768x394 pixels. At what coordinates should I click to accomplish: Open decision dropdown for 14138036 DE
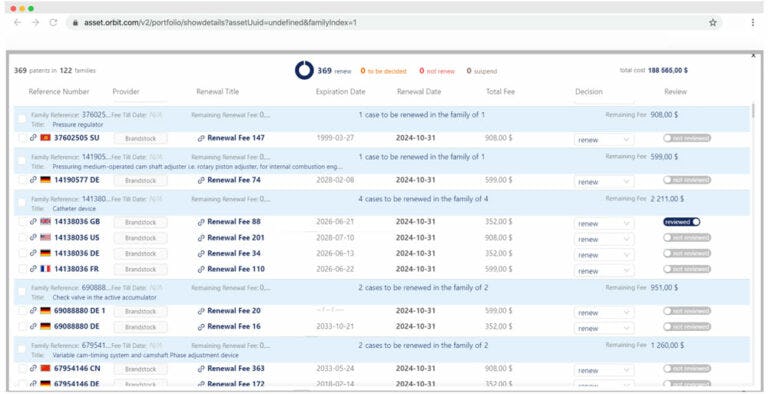pyautogui.click(x=603, y=255)
